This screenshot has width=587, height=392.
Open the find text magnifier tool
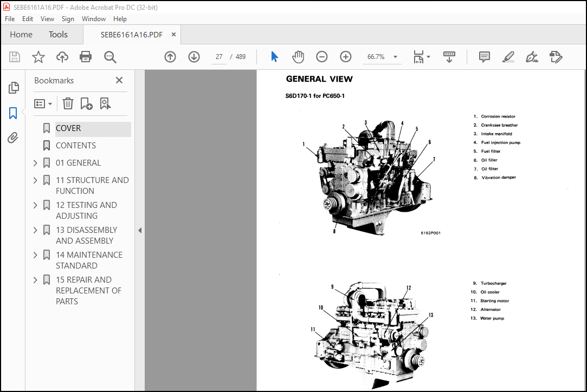[x=110, y=57]
